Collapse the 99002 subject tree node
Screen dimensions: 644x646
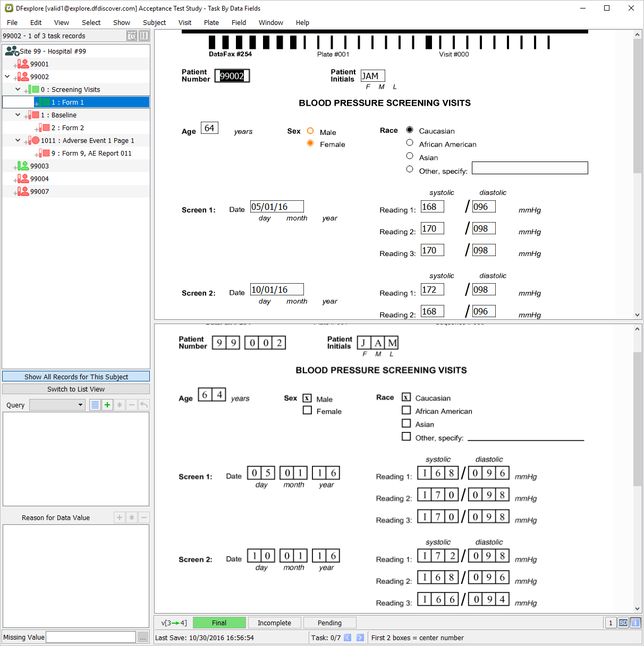click(x=7, y=76)
